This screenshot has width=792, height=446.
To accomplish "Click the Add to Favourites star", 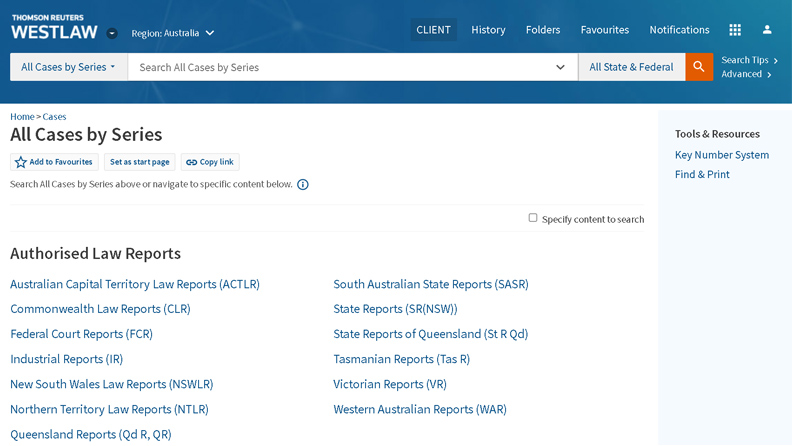I will [21, 162].
